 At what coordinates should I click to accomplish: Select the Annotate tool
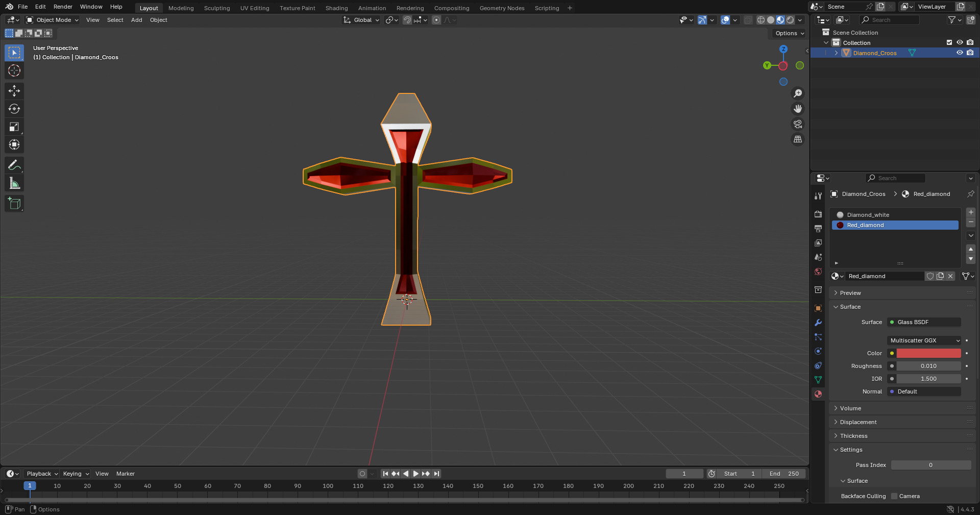click(x=14, y=165)
